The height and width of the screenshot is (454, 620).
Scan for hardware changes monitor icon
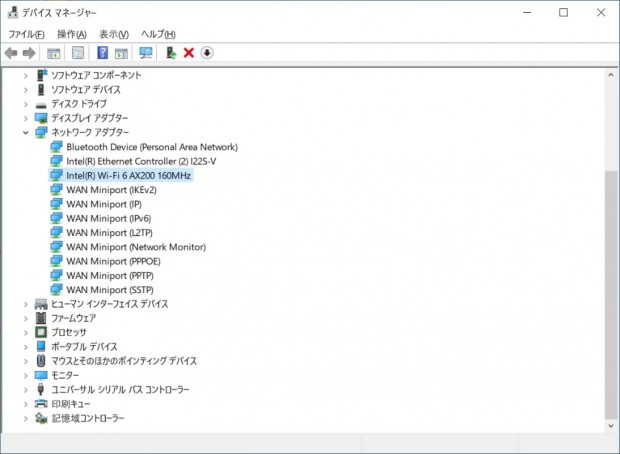[x=146, y=53]
